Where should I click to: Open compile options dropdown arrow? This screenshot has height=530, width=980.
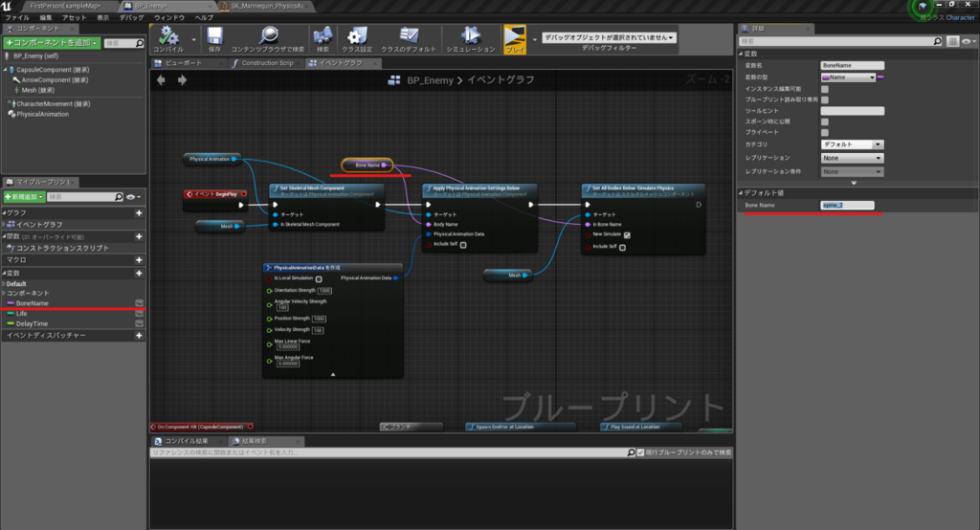(193, 39)
